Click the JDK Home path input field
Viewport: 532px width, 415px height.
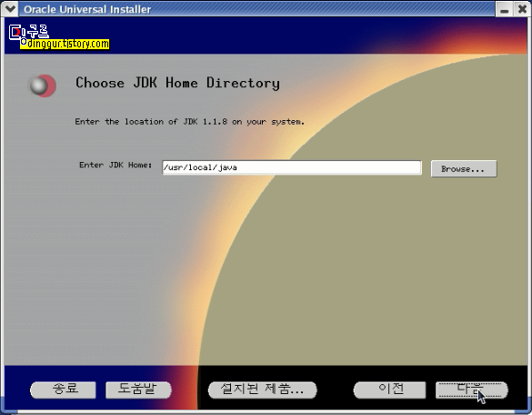pos(292,167)
